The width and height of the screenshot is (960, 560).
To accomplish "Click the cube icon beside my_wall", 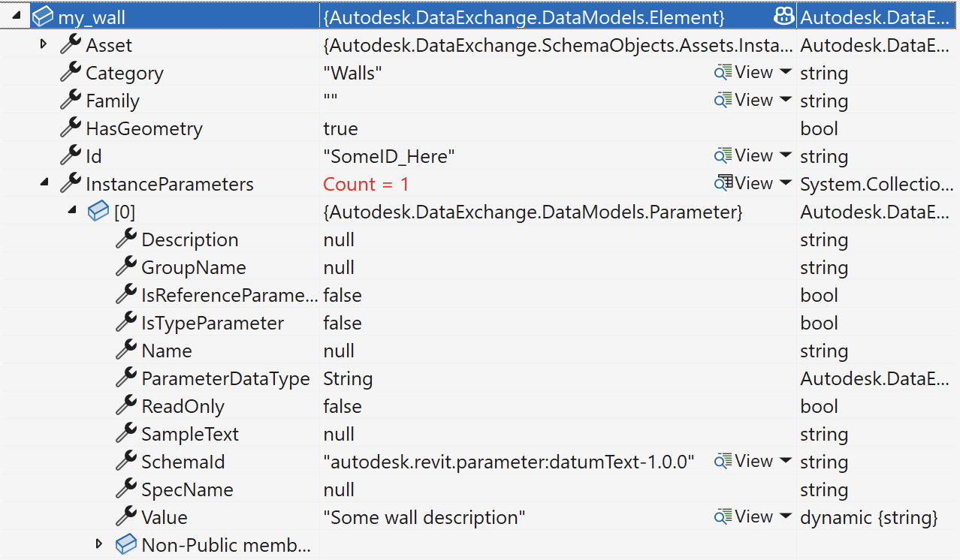I will point(42,17).
